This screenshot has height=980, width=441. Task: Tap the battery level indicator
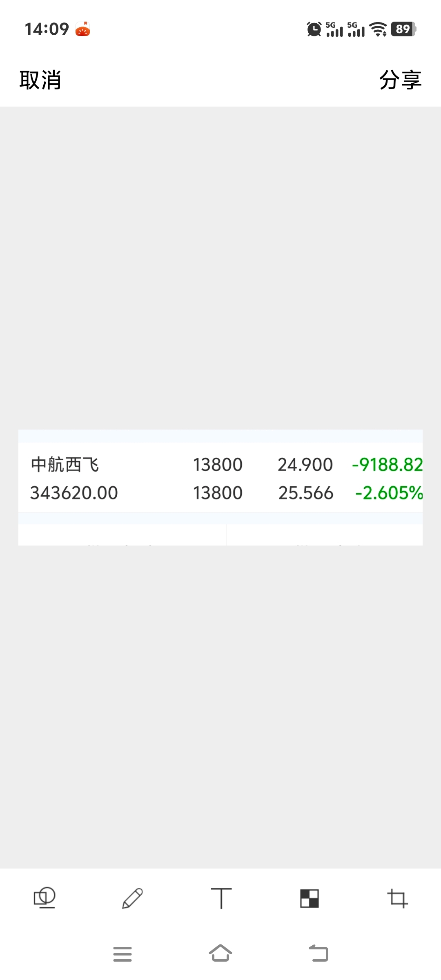pos(403,29)
